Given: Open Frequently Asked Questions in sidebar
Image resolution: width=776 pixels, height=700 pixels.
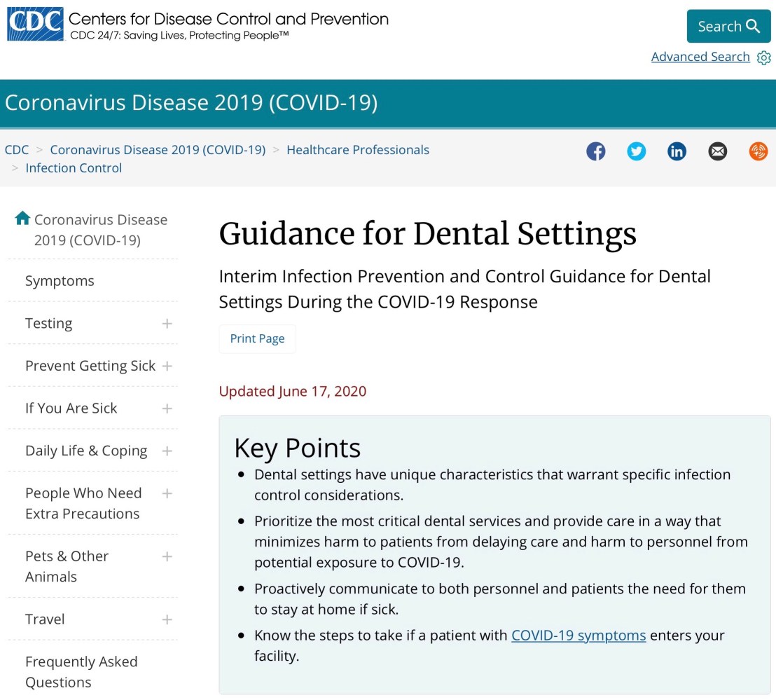Looking at the screenshot, I should point(81,671).
